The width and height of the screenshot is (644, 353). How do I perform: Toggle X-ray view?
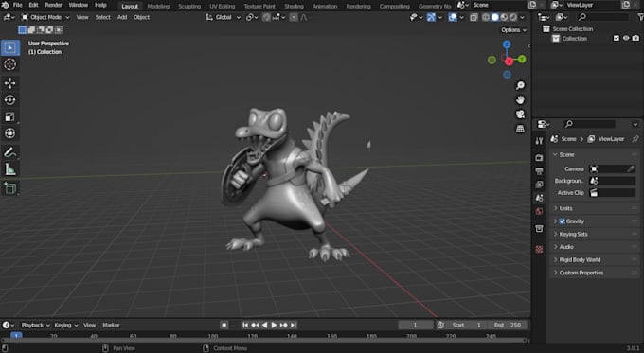[474, 17]
